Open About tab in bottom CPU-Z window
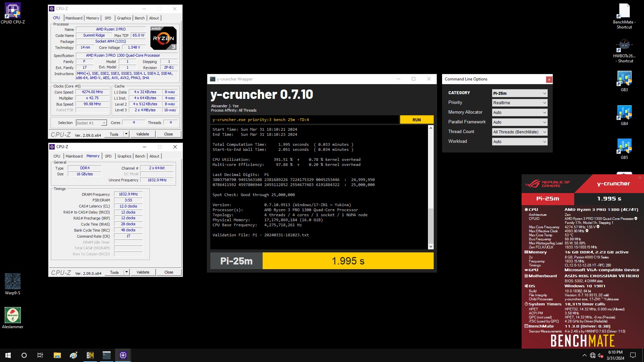The width and height of the screenshot is (644, 362). [154, 156]
